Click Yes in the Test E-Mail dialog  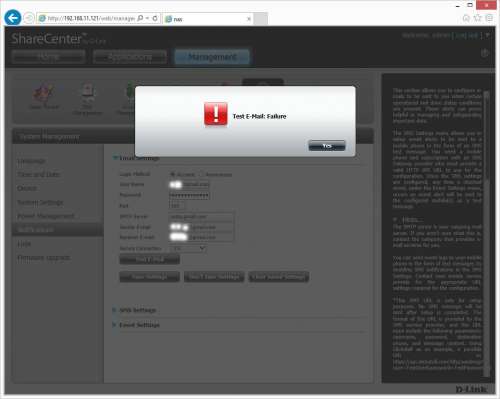click(327, 146)
